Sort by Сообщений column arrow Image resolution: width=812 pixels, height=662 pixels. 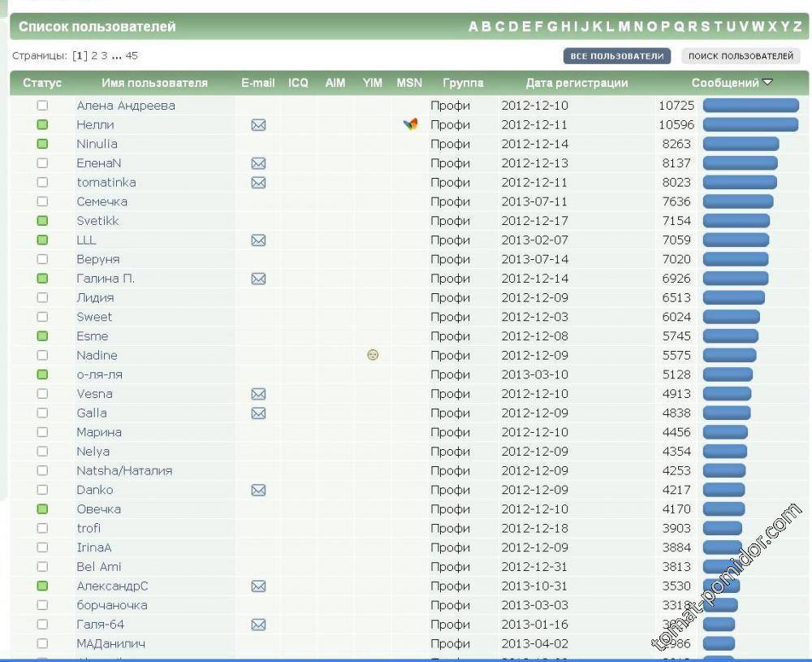click(x=767, y=83)
